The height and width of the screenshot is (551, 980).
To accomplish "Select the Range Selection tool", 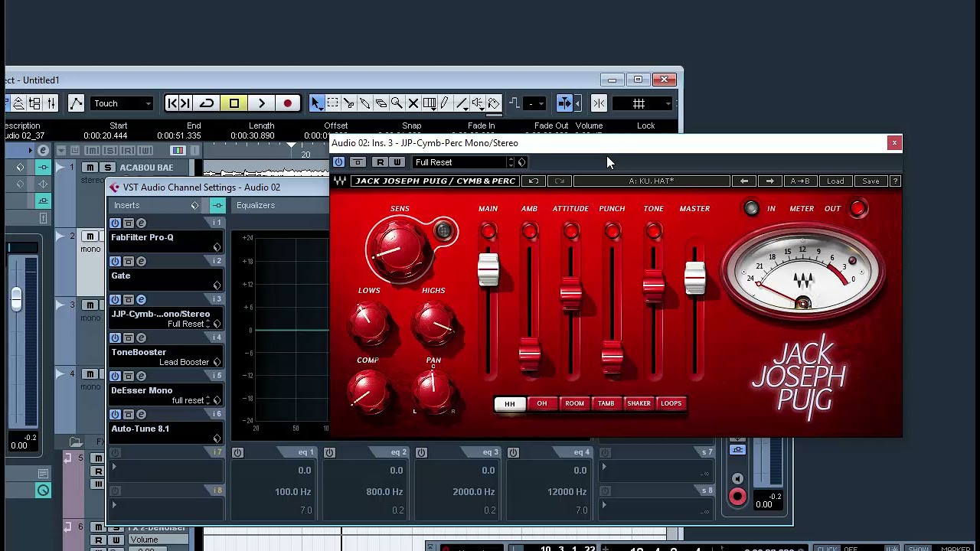I will pos(333,103).
